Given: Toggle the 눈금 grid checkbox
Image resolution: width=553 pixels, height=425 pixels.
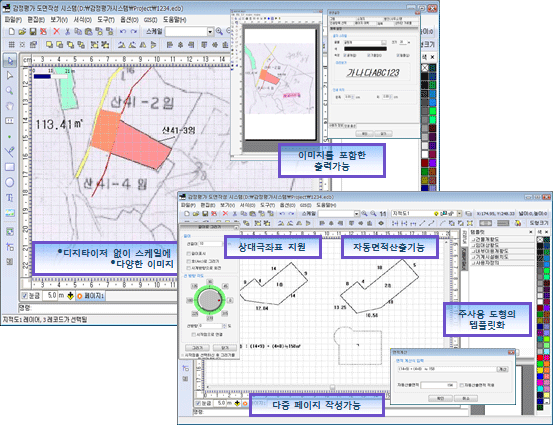Looking at the screenshot, I should [25, 296].
